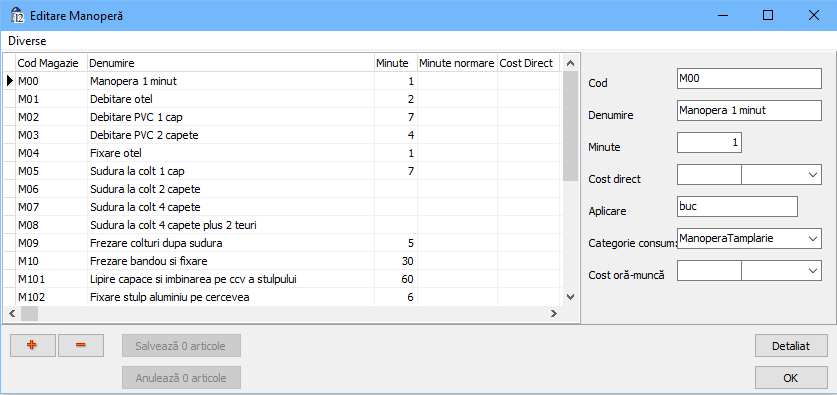This screenshot has width=837, height=395.
Task: Select the row Frezare colturi dupa sudura
Action: pyautogui.click(x=282, y=243)
